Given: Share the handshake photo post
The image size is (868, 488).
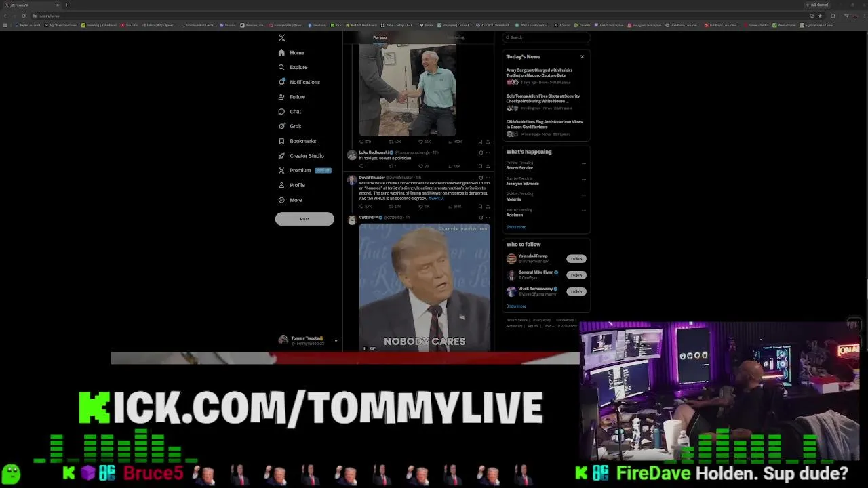Looking at the screenshot, I should [x=488, y=142].
